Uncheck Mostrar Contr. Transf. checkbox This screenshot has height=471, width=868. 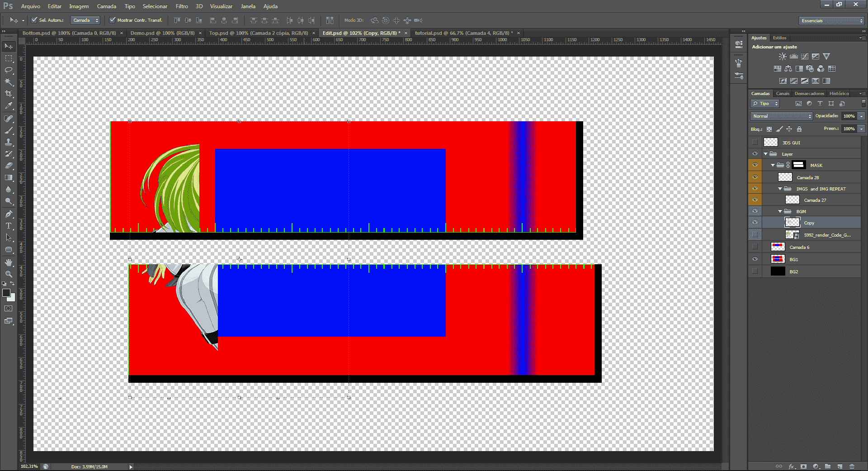pyautogui.click(x=113, y=20)
